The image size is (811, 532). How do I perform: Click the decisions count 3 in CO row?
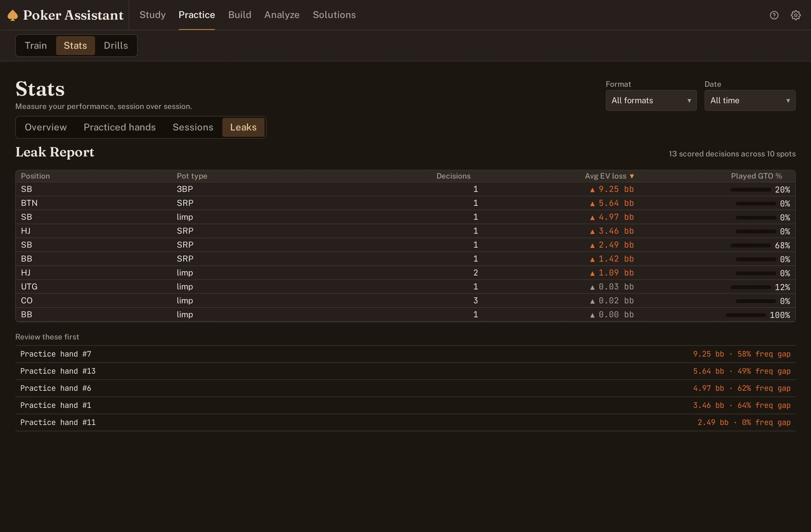(x=476, y=301)
